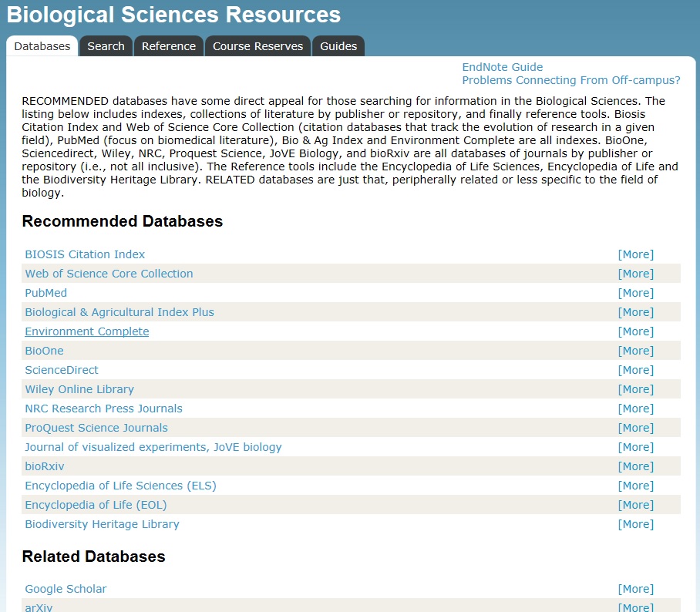Show More details for PubMed
The width and height of the screenshot is (700, 612).
pyautogui.click(x=636, y=293)
